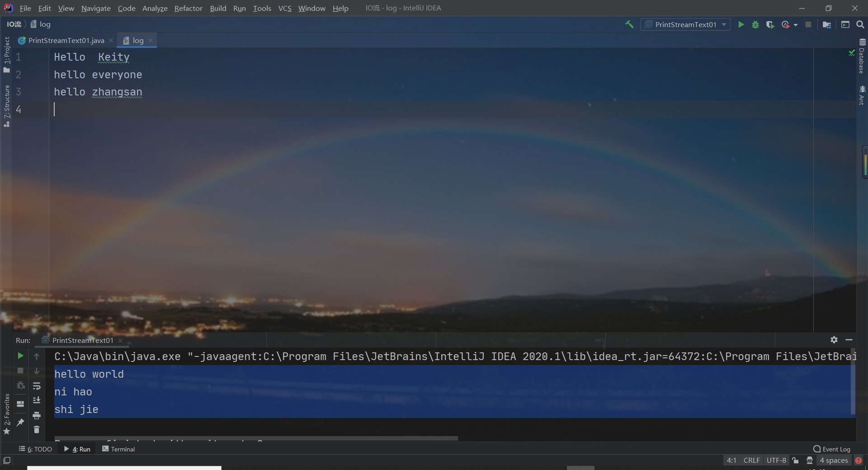
Task: Open the Project Structure folder icon
Action: coord(827,24)
